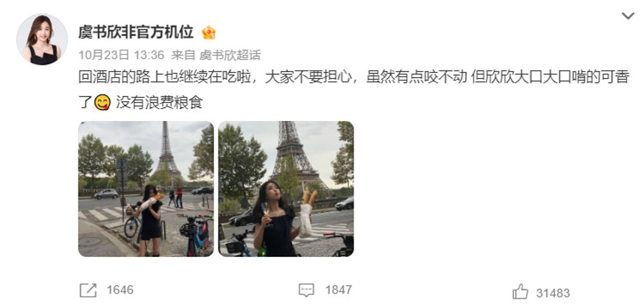Click the crown membership badge icon
Viewport: 644px width, 307px height.
(x=209, y=32)
